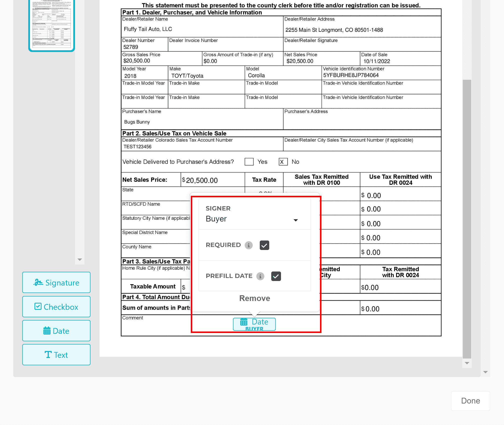Click the Date calendar icon in sidebar
Image resolution: width=504 pixels, height=425 pixels.
47,331
